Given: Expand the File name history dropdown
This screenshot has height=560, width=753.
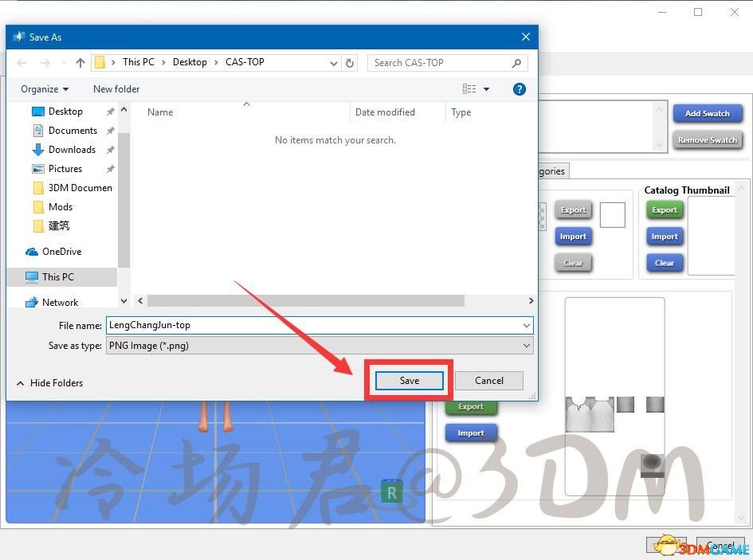Looking at the screenshot, I should coord(527,325).
